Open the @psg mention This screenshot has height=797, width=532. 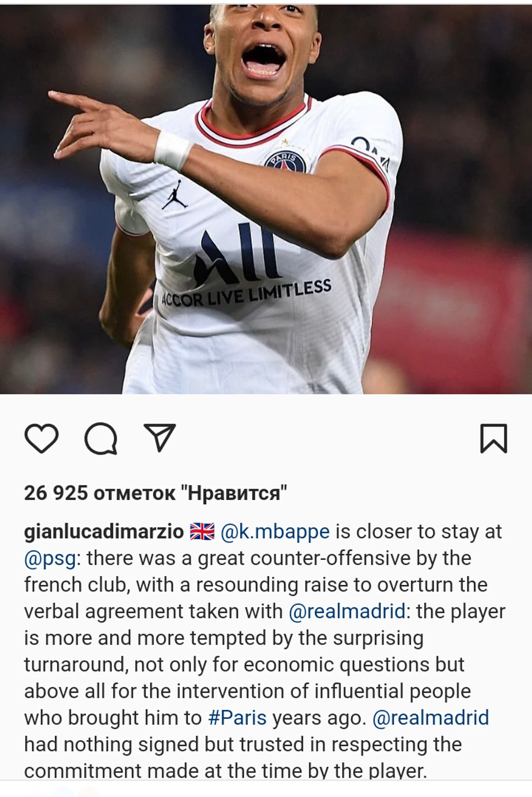[50, 559]
